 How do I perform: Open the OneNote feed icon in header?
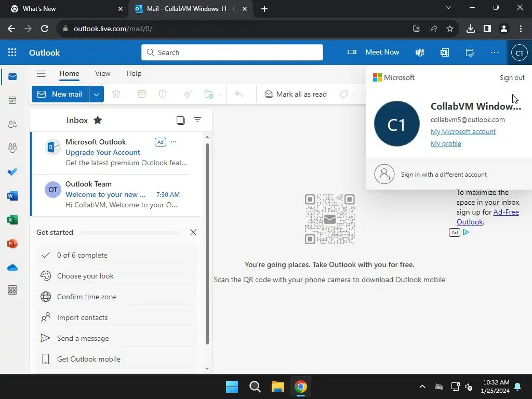click(x=445, y=52)
